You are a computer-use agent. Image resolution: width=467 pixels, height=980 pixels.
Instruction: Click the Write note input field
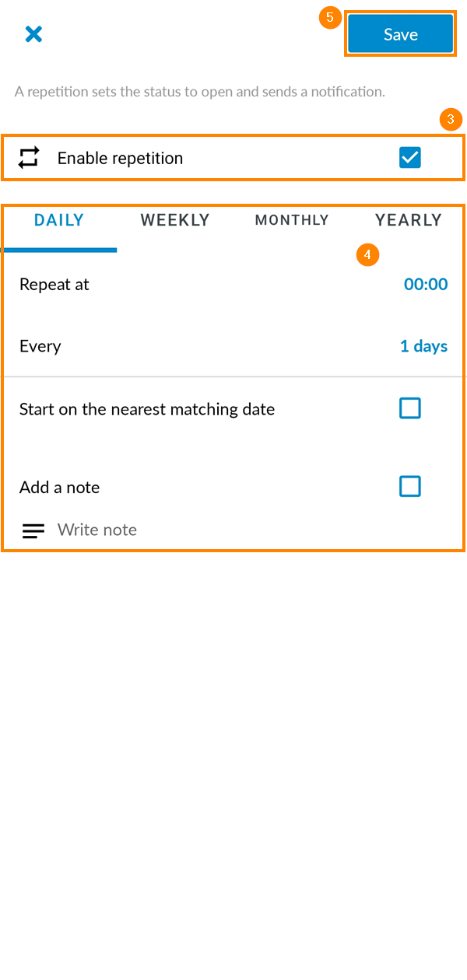[x=97, y=530]
